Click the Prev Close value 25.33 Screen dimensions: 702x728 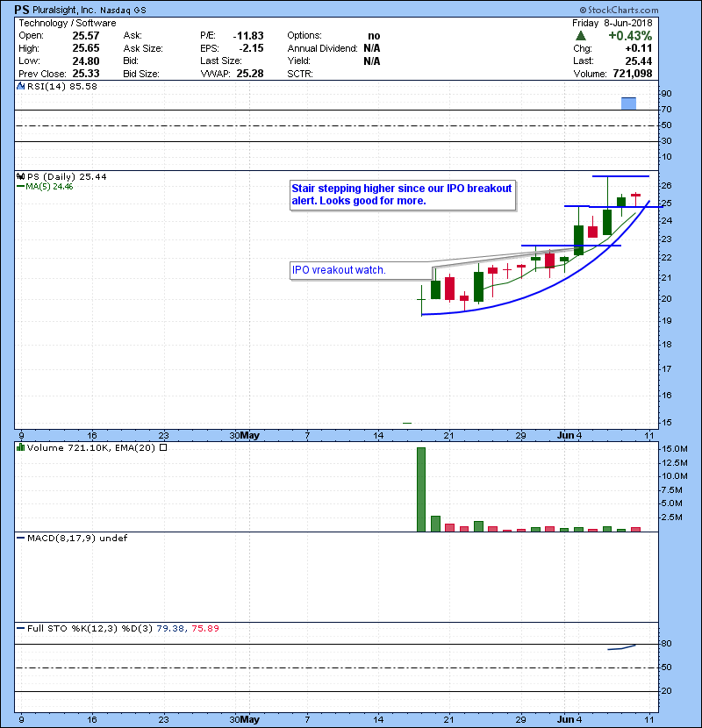click(x=86, y=74)
